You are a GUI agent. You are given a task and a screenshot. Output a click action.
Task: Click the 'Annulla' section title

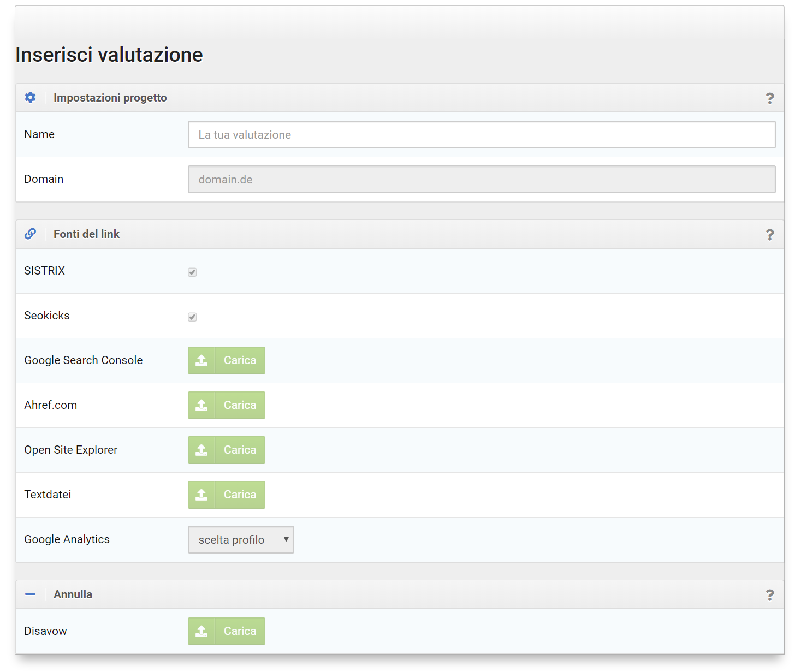click(73, 594)
